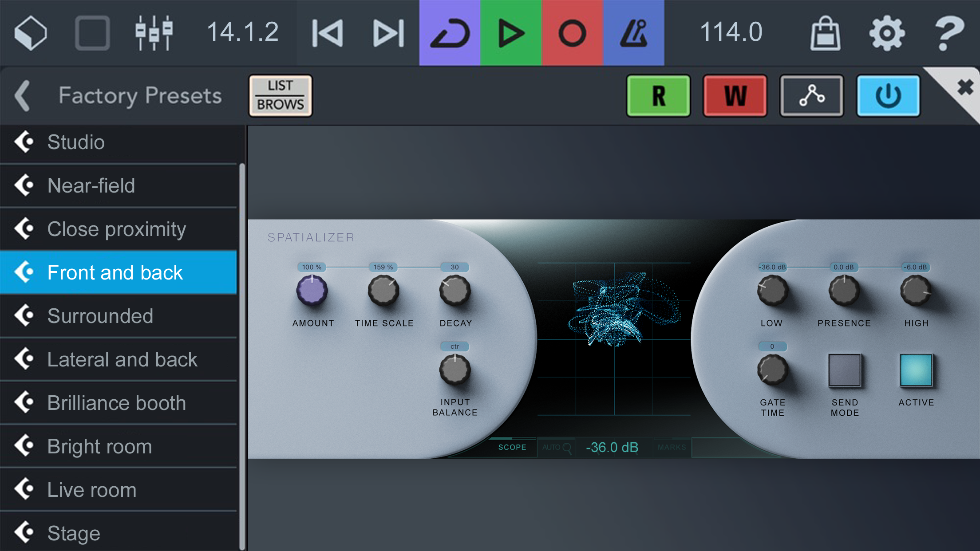Open the automation routing node icon
Image resolution: width=980 pixels, height=551 pixels.
point(811,95)
